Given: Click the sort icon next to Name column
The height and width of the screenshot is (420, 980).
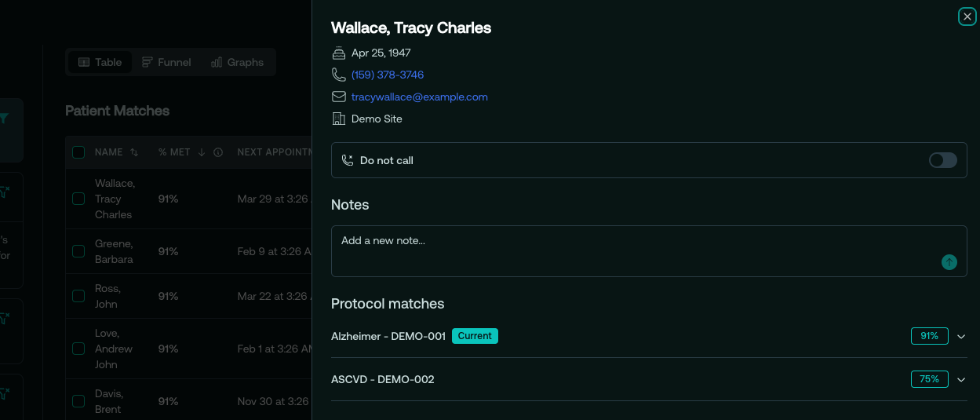Looking at the screenshot, I should 134,152.
